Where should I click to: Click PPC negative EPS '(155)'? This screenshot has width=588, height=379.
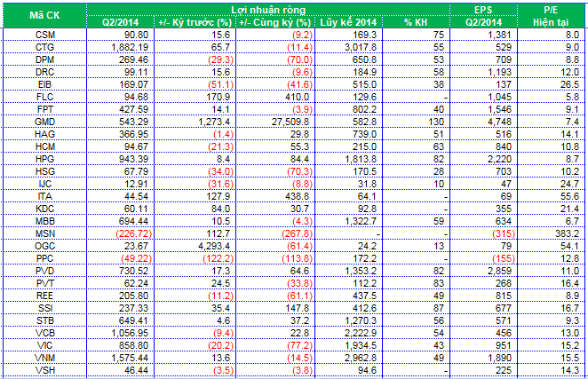(503, 258)
